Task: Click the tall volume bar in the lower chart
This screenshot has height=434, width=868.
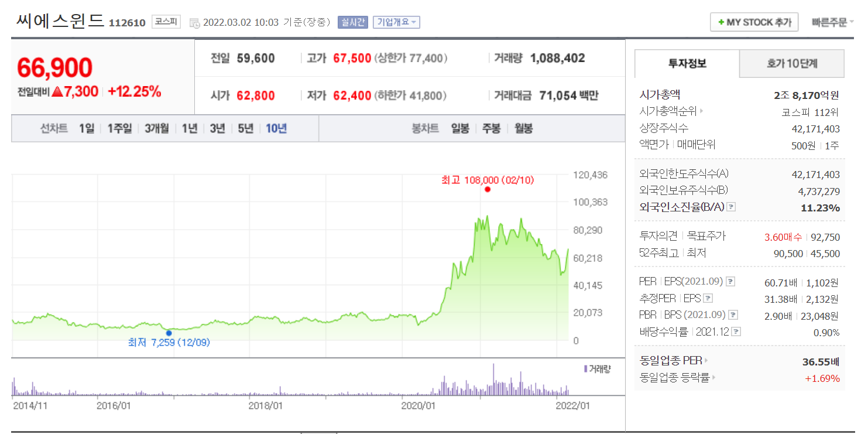Action: [493, 380]
